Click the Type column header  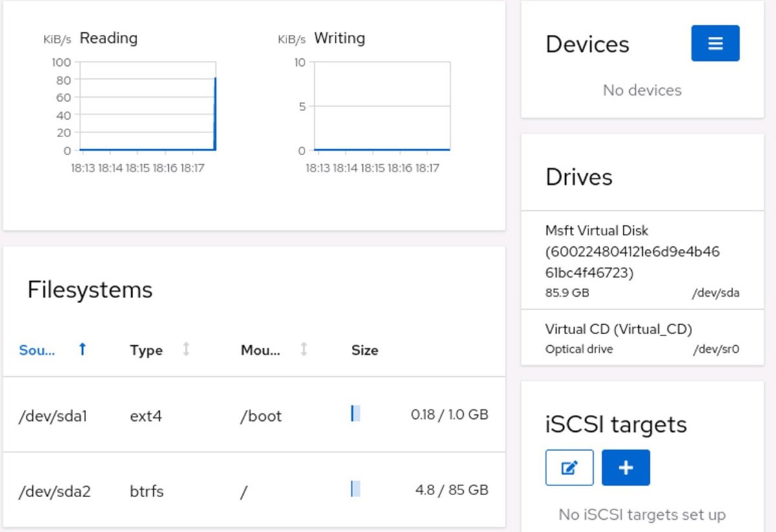[145, 350]
